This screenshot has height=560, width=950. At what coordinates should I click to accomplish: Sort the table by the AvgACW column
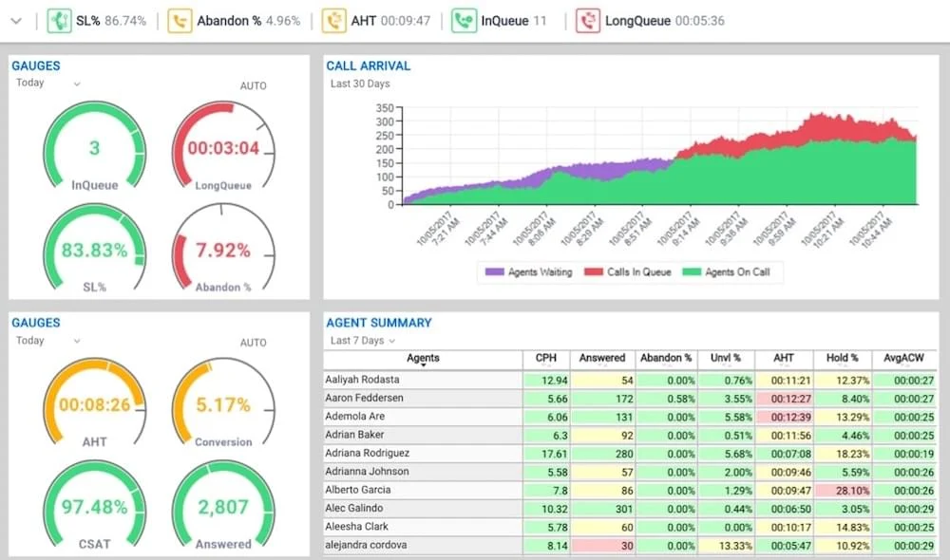tap(904, 359)
